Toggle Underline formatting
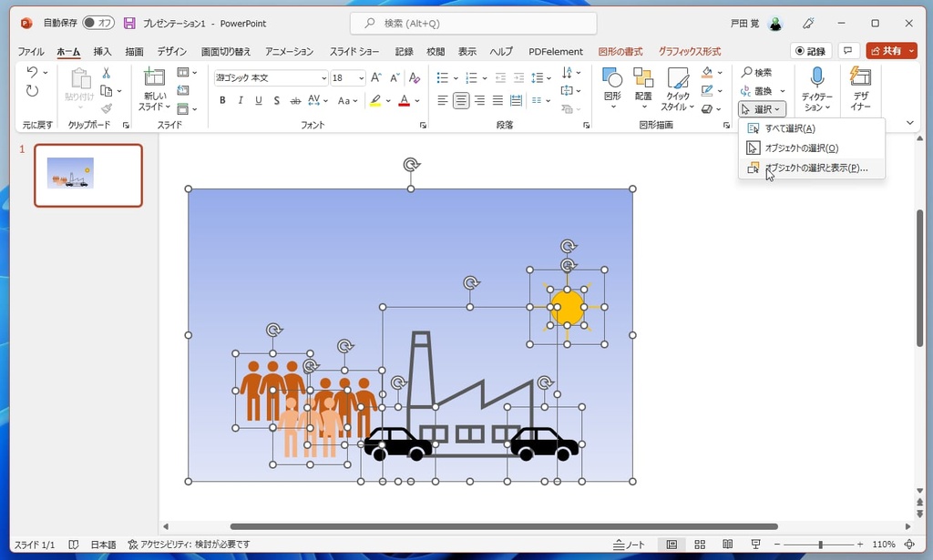This screenshot has width=933, height=560. tap(258, 100)
